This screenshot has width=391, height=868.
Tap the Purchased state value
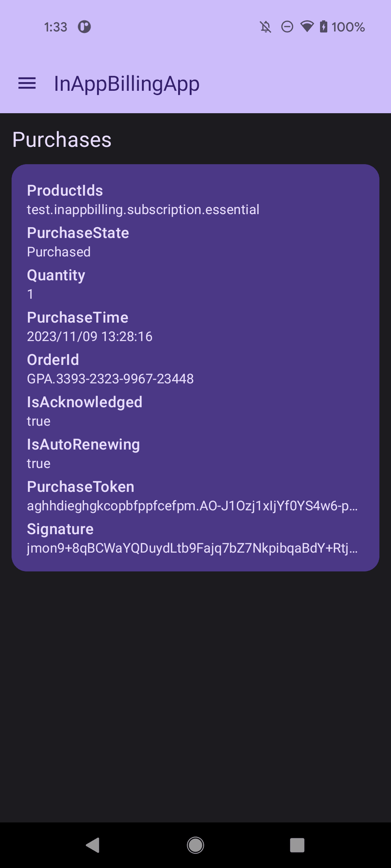click(x=59, y=252)
